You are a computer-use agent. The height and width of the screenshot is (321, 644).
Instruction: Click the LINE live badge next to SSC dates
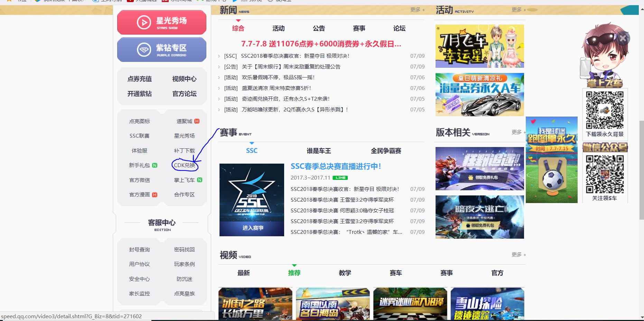point(340,177)
